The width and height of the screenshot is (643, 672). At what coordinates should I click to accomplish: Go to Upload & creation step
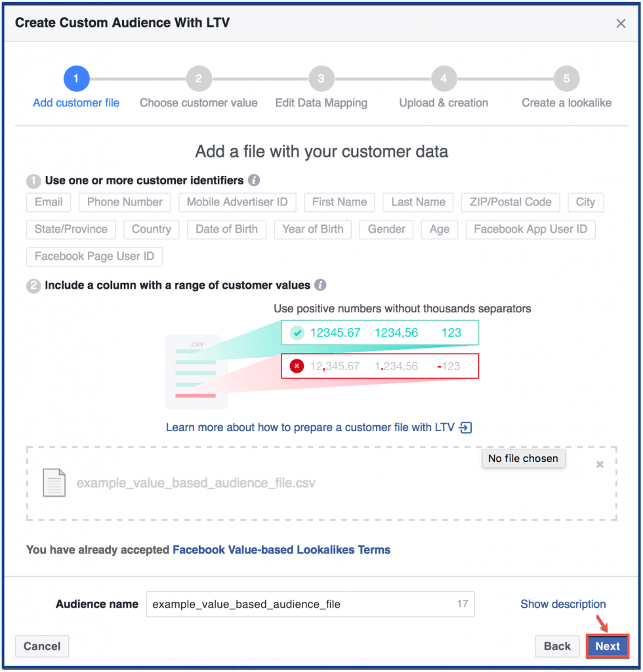(444, 103)
